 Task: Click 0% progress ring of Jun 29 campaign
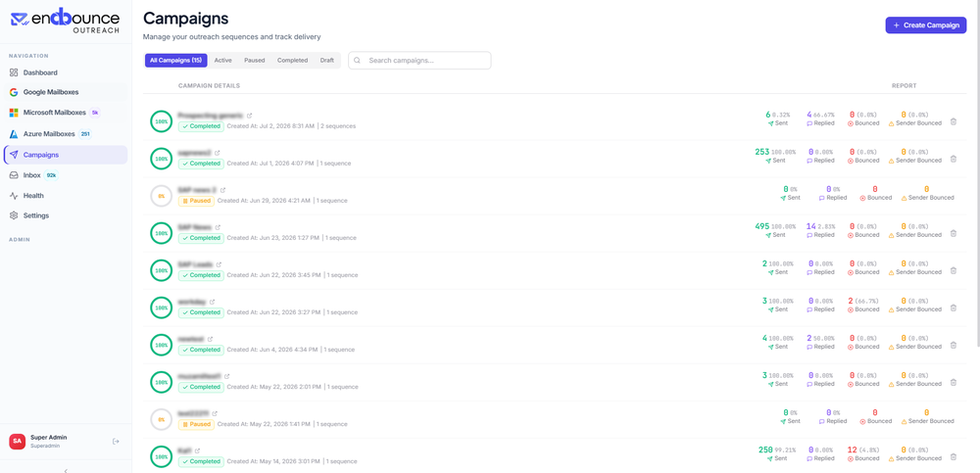point(162,196)
